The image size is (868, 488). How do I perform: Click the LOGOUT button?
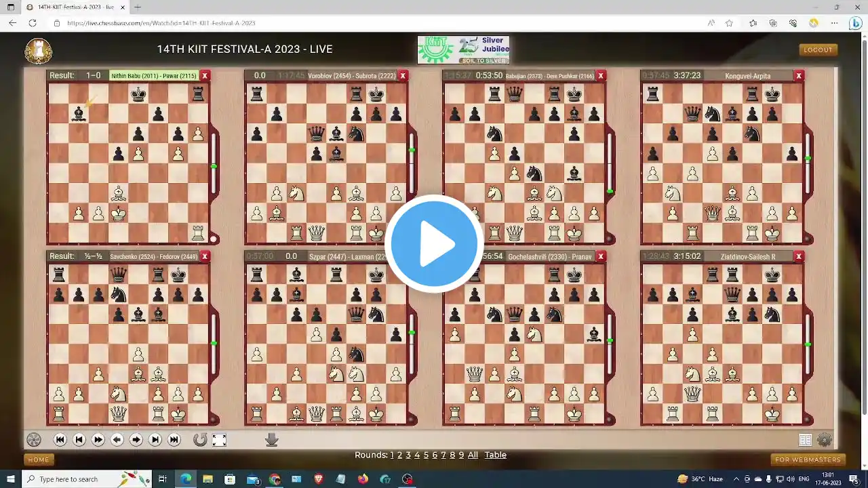pyautogui.click(x=818, y=49)
